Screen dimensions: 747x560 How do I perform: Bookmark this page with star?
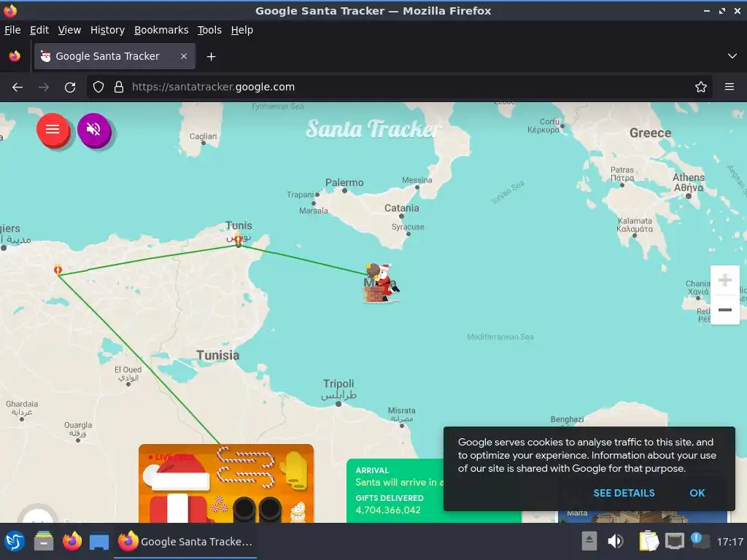tap(700, 87)
